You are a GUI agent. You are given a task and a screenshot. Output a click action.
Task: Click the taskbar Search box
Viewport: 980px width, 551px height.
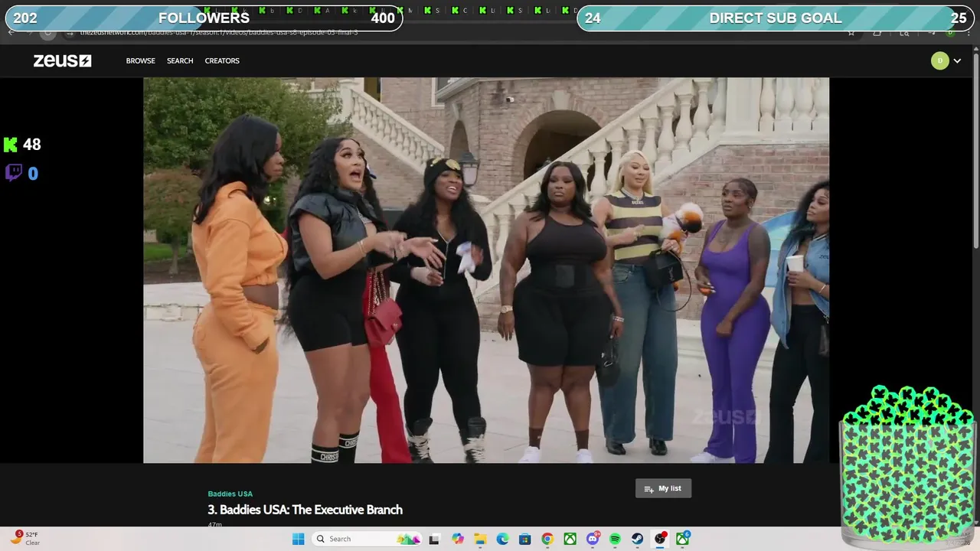[x=368, y=539]
